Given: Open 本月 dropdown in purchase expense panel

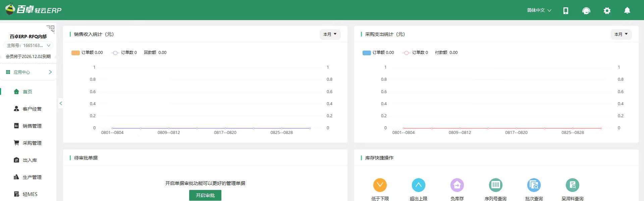Looking at the screenshot, I should 621,34.
